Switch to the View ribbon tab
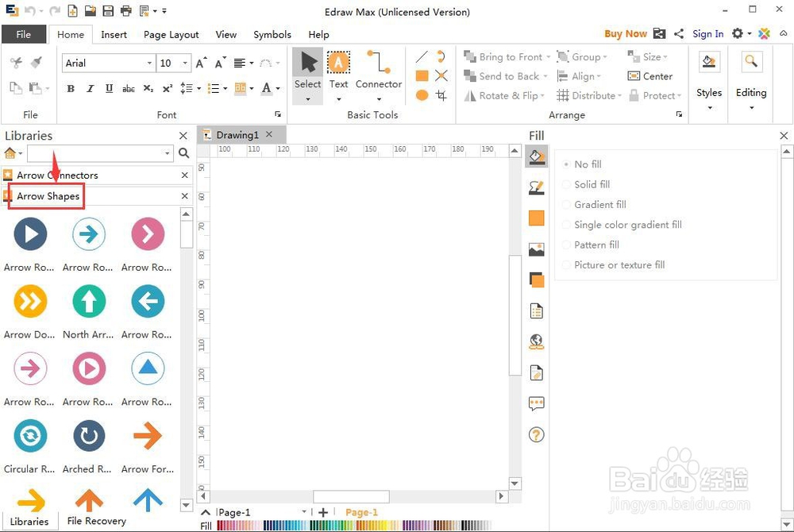Image resolution: width=794 pixels, height=532 pixels. pos(225,34)
